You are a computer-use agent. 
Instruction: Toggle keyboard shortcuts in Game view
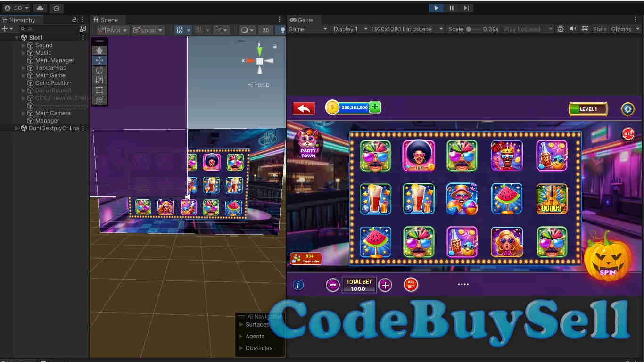pyautogui.click(x=585, y=29)
